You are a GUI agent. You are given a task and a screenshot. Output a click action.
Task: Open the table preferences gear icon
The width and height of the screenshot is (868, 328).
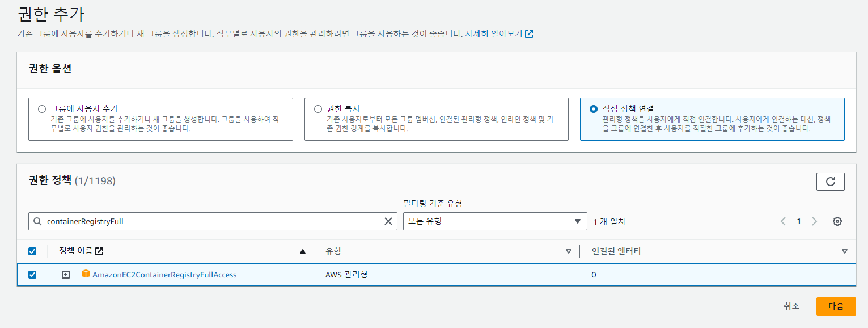point(837,221)
